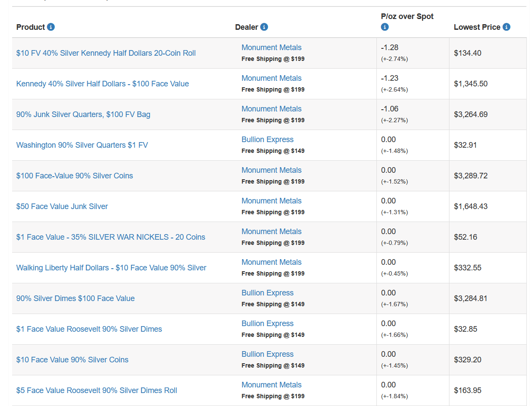The height and width of the screenshot is (406, 532).
Task: Select $100 Face-Value 90% Silver Coins product
Action: (x=75, y=176)
